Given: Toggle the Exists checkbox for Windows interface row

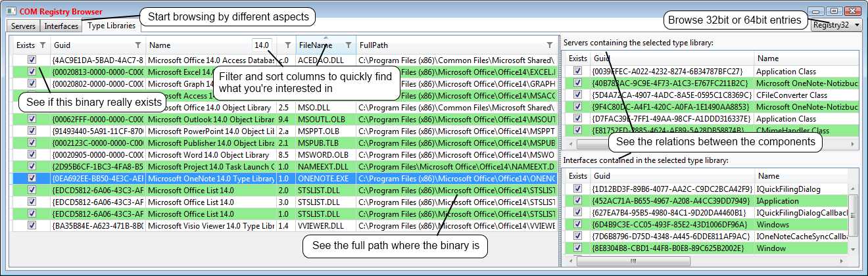Looking at the screenshot, I should pyautogui.click(x=577, y=224).
